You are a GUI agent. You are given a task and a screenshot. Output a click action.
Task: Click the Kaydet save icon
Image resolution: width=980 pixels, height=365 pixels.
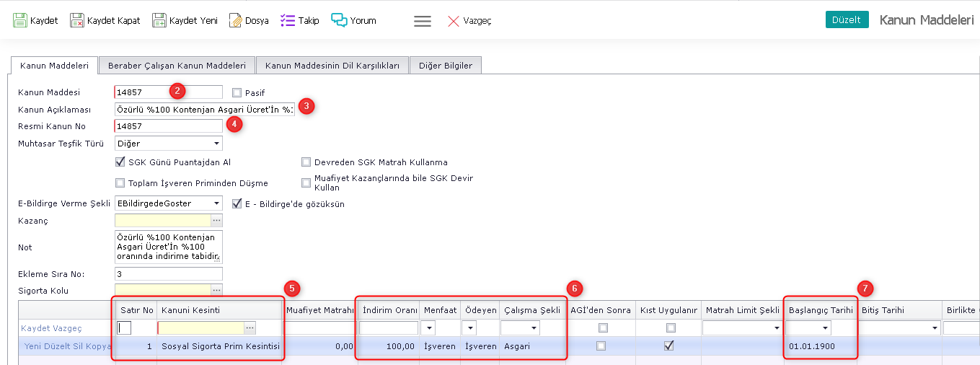20,20
